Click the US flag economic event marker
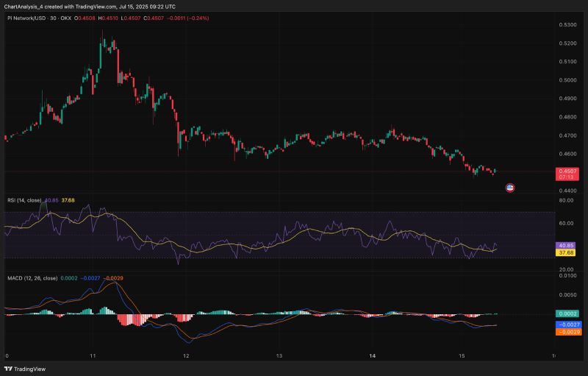Viewport: 588px width, 376px height. tap(510, 188)
